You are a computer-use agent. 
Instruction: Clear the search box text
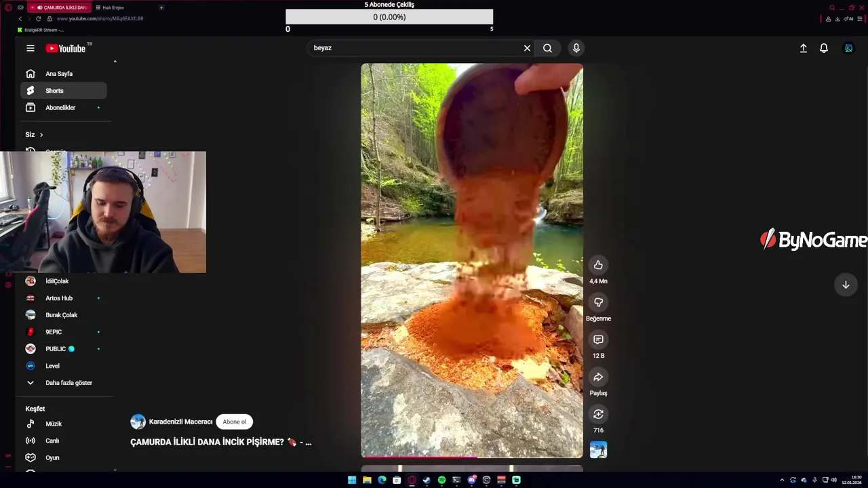527,48
